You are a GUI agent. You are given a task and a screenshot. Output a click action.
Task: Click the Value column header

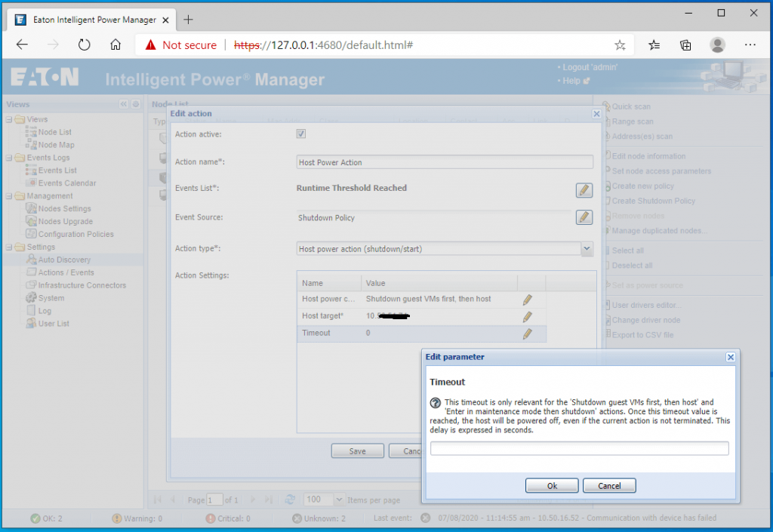439,283
